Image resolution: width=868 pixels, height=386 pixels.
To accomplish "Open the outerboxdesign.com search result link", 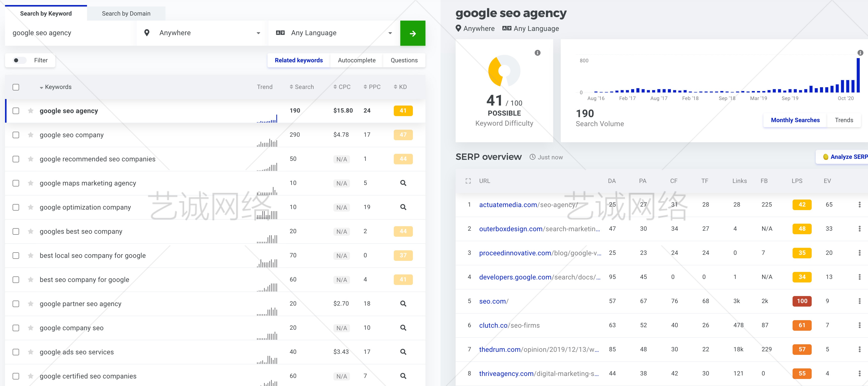I will point(539,229).
